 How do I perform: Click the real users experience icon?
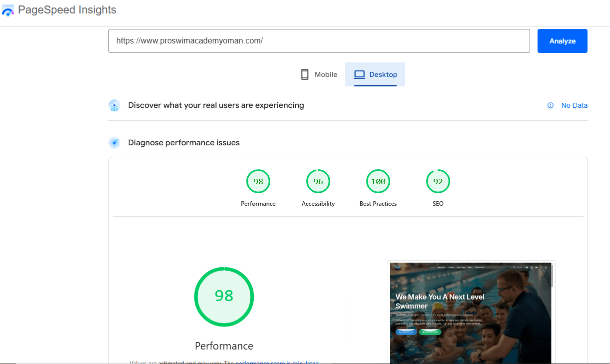[x=114, y=105]
